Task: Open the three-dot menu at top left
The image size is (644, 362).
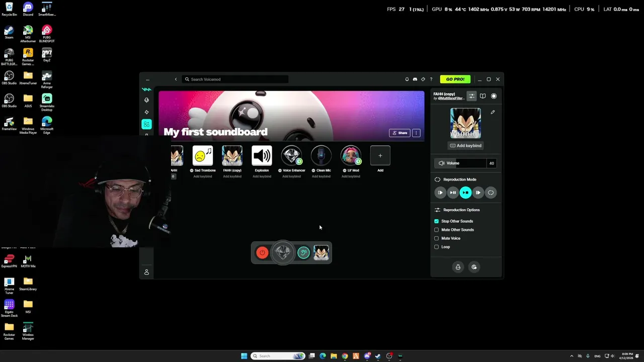Action: pos(147,79)
